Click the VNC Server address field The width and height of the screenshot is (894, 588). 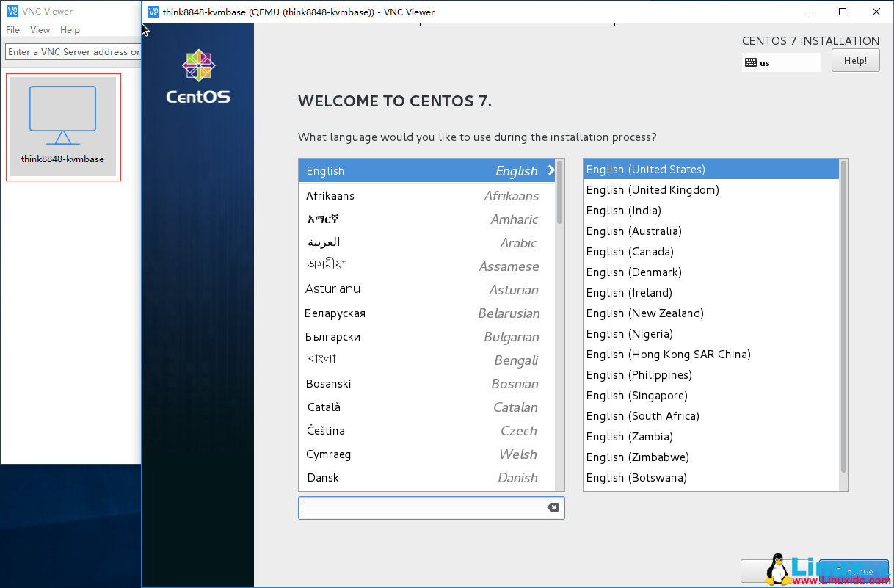coord(70,51)
